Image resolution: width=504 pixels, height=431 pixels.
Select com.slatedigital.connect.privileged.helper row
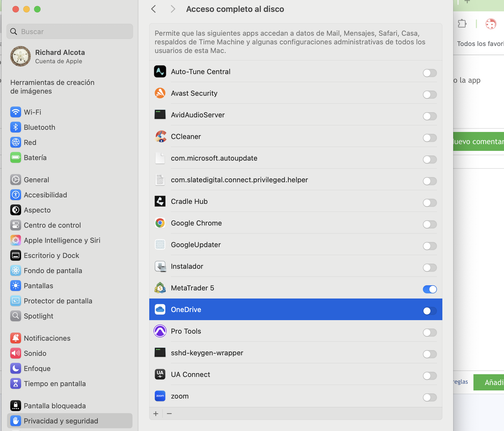tap(296, 180)
